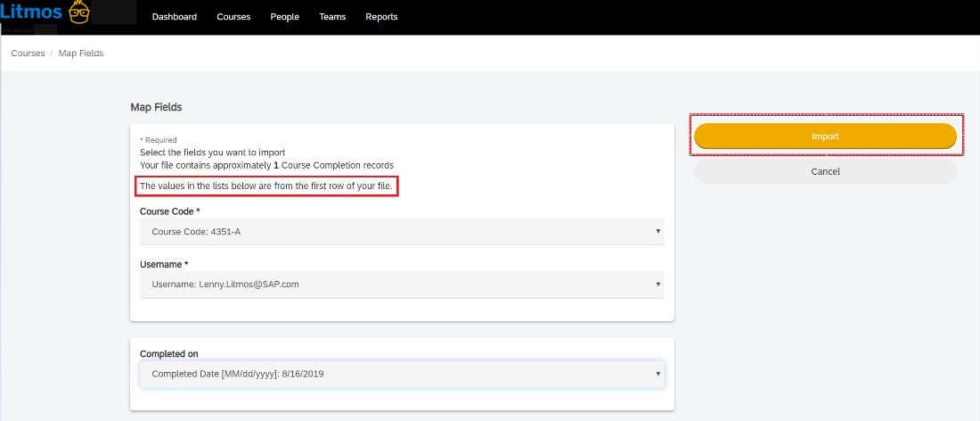Go to Courses in the top navigation
The height and width of the screenshot is (421, 980).
click(233, 17)
